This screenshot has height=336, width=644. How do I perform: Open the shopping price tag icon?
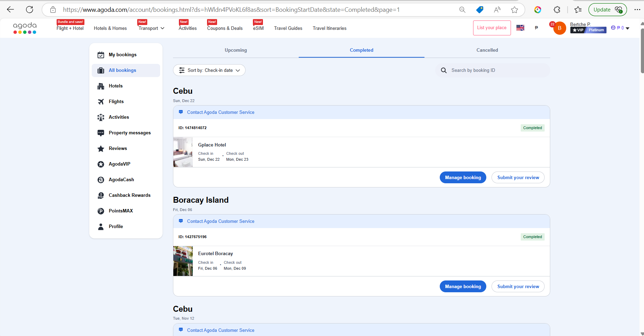coord(480,10)
